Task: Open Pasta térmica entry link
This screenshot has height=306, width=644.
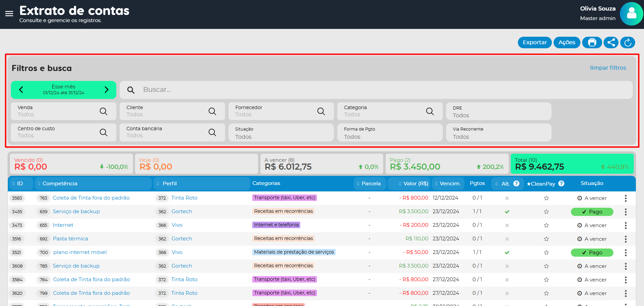Action: click(70, 239)
